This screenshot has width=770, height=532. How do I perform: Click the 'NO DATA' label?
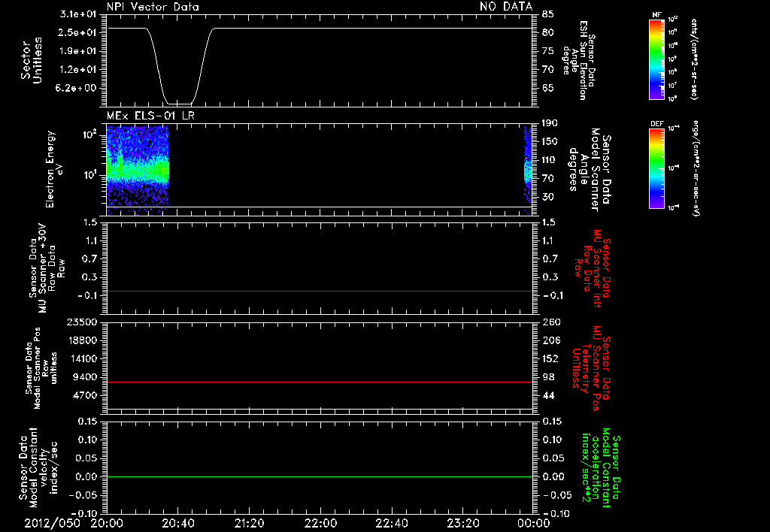click(x=506, y=7)
